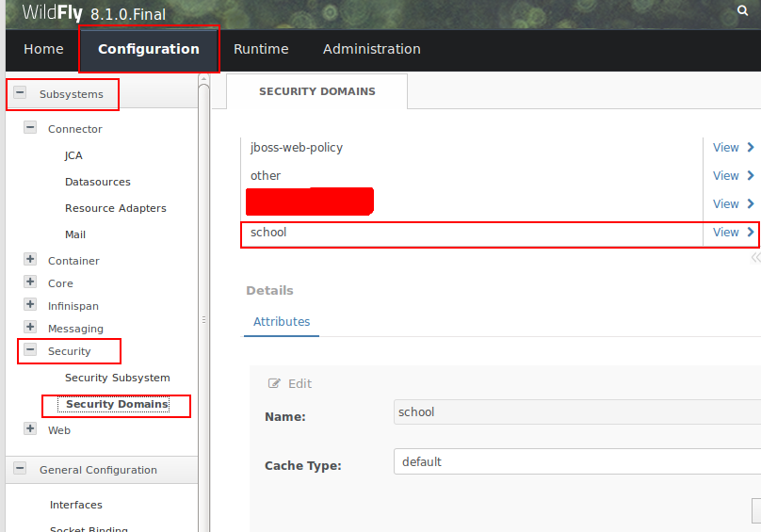Open JCA under Connector

coord(73,155)
